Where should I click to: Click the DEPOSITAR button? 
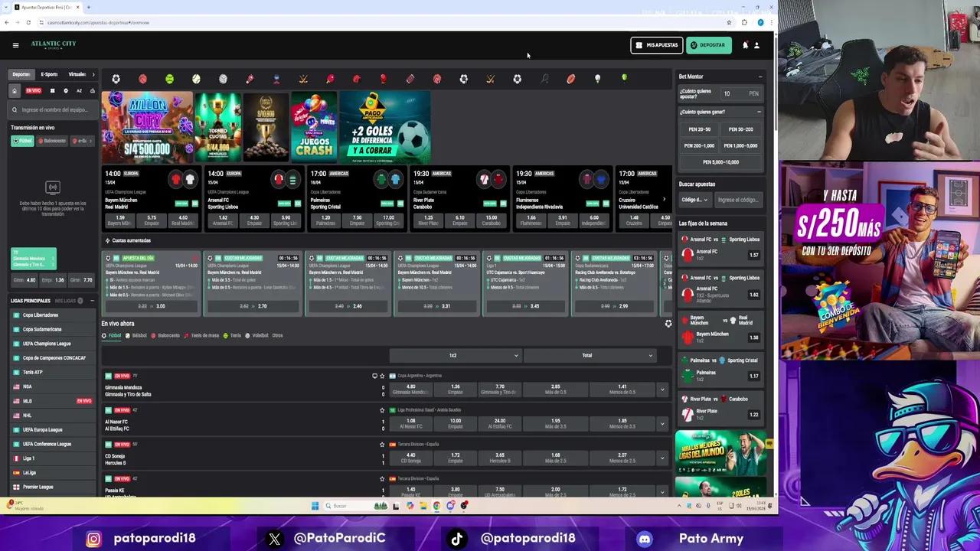(x=708, y=45)
